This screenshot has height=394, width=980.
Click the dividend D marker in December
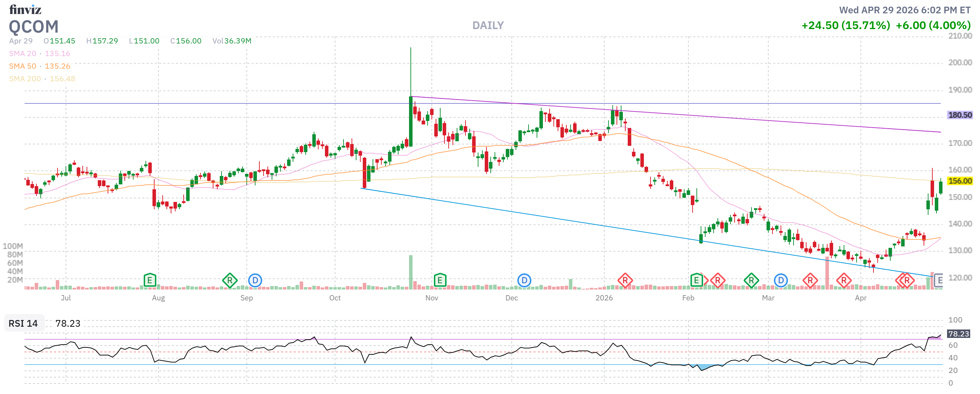pos(524,281)
